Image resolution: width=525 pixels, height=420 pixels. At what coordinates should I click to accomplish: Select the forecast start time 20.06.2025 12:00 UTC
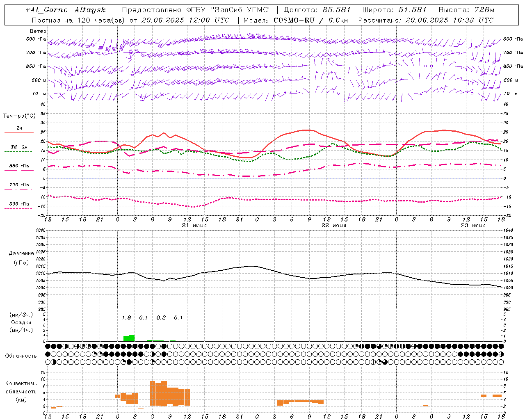(x=185, y=20)
